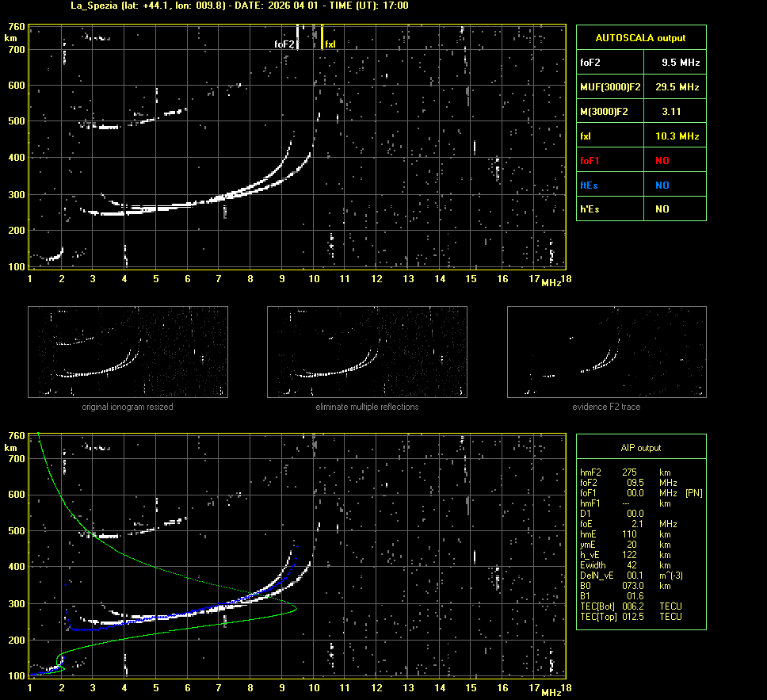The height and width of the screenshot is (700, 767).
Task: Click the green profile curve peak in lower ionogram
Action: tap(296, 609)
